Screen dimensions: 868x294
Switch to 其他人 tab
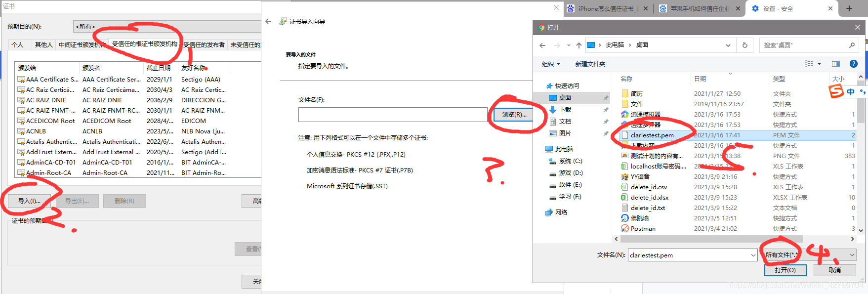pos(43,45)
